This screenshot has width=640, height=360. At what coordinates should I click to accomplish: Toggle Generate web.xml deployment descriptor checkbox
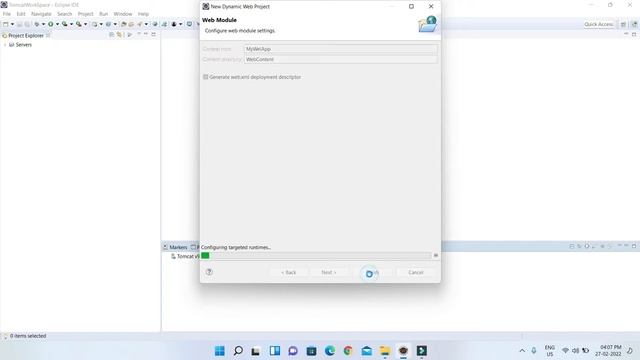click(x=206, y=77)
